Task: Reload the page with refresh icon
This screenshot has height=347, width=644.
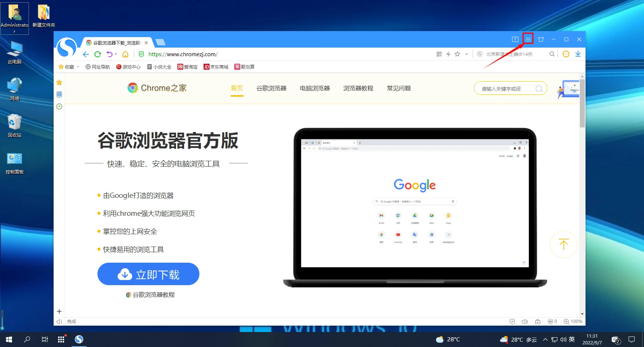Action: click(98, 54)
